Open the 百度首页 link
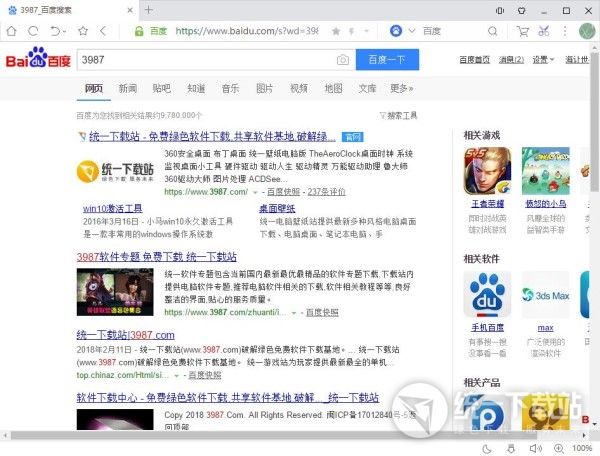 (474, 60)
